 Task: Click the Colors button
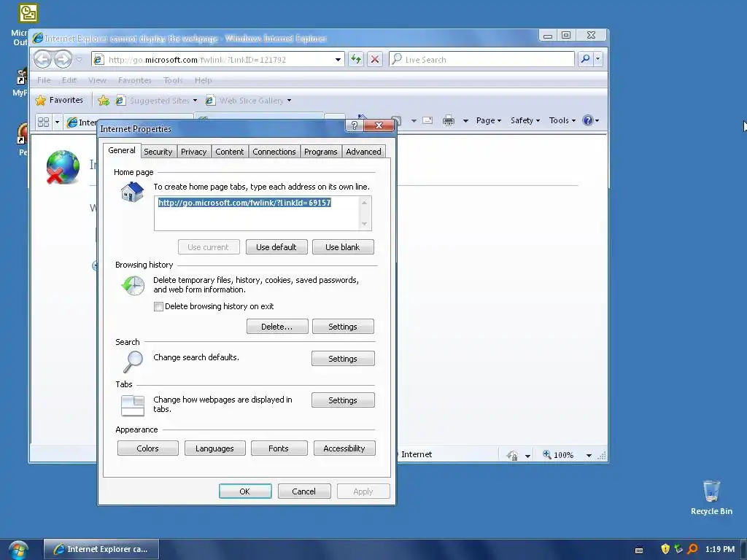point(147,448)
